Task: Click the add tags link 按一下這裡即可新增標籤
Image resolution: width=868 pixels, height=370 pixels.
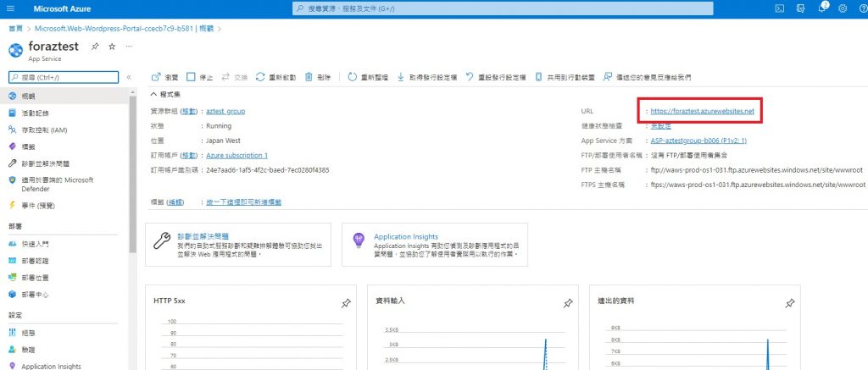Action: (x=243, y=202)
